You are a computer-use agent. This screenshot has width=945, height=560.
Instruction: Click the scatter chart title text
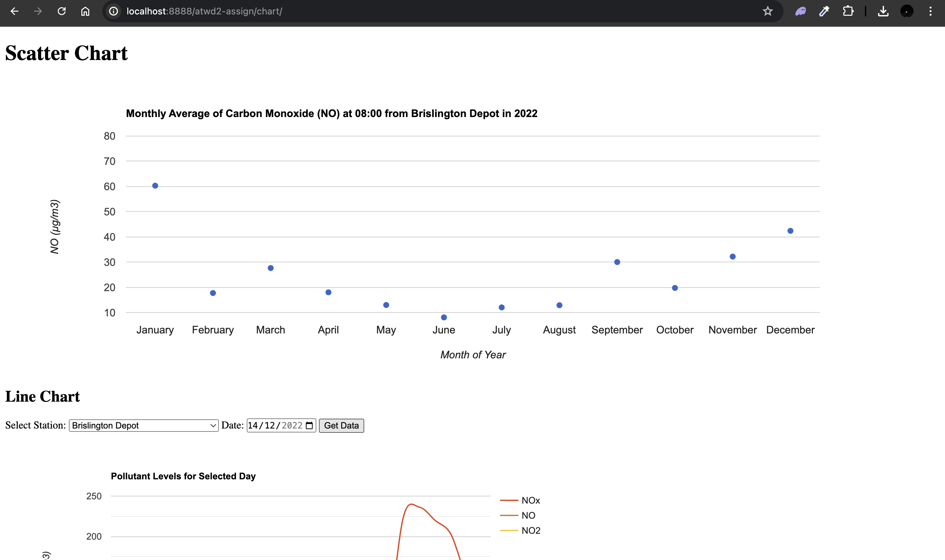(331, 113)
